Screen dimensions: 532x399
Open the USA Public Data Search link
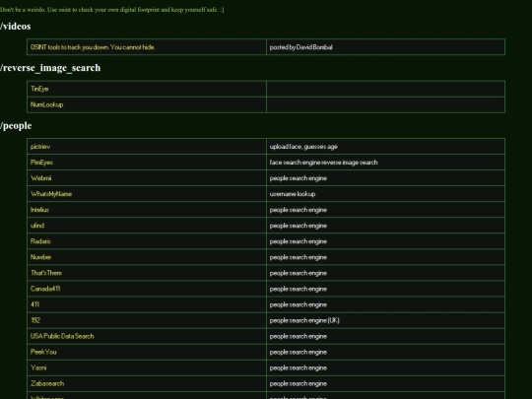(62, 336)
